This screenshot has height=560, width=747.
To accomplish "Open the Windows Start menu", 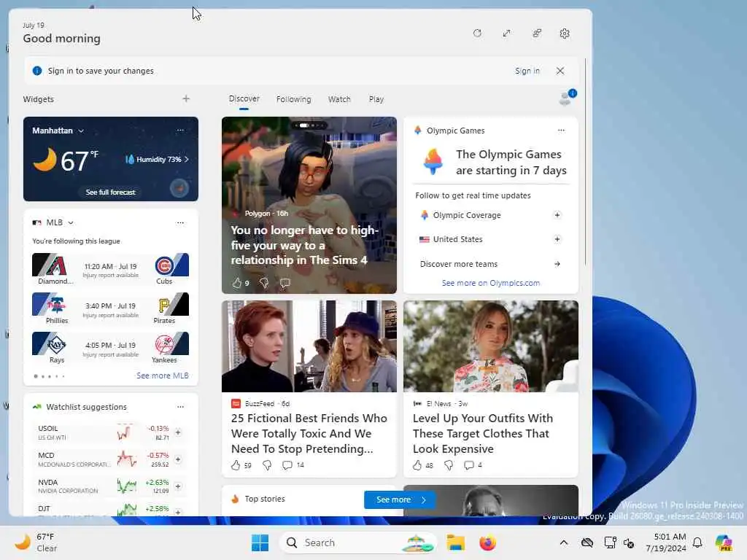I will click(x=260, y=542).
